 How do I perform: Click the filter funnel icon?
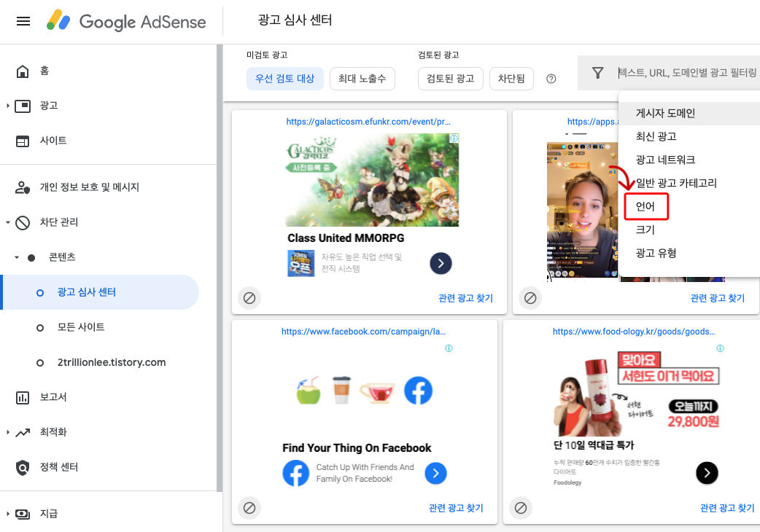pos(597,73)
